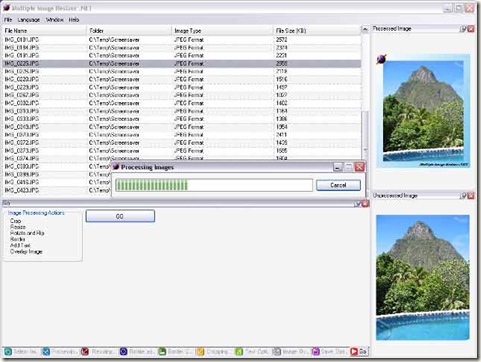Select Border in Image Processing Actions
This screenshot has height=362, width=481.
(x=18, y=239)
